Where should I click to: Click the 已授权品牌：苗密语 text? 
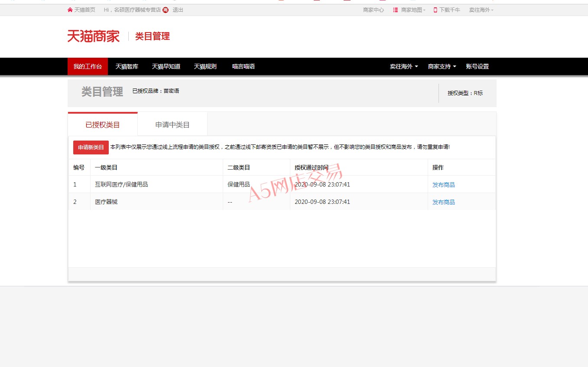pyautogui.click(x=156, y=91)
